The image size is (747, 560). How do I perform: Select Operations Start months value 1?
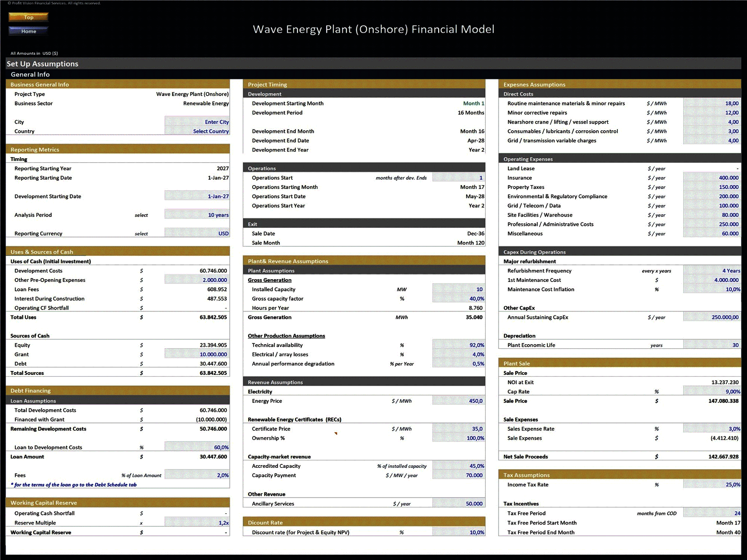tap(459, 178)
